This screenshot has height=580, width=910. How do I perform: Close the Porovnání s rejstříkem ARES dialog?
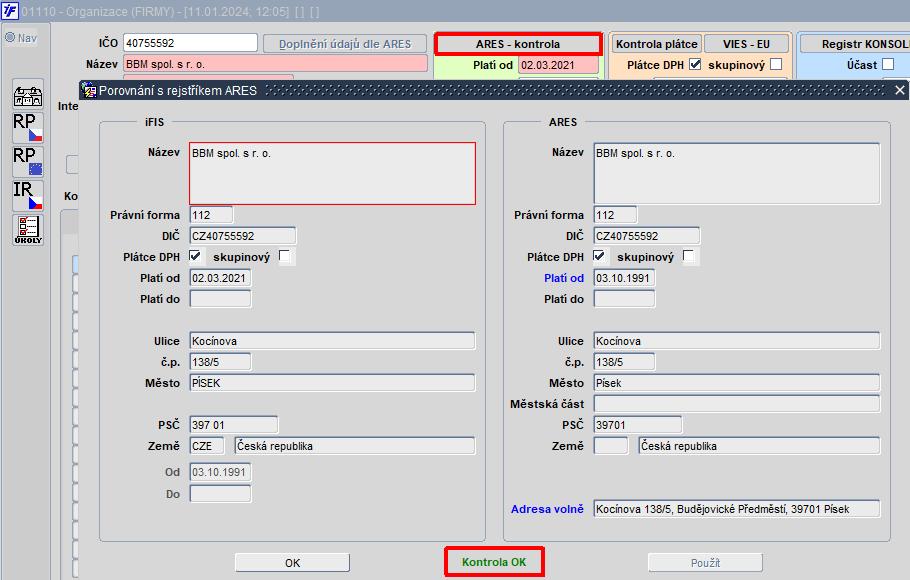click(900, 90)
